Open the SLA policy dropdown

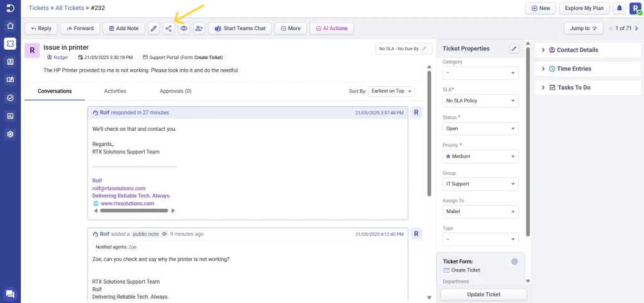[x=480, y=101]
